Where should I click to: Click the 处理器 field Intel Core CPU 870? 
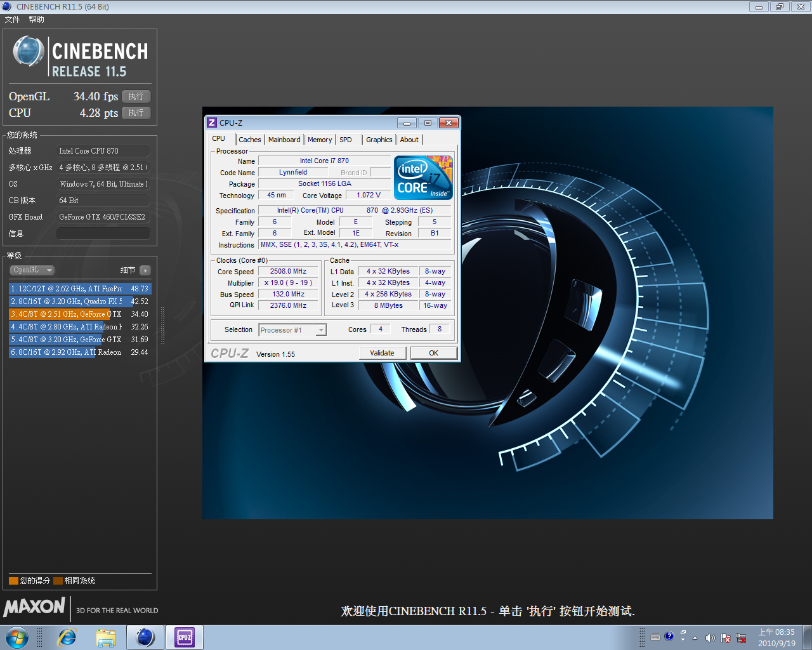tap(103, 151)
